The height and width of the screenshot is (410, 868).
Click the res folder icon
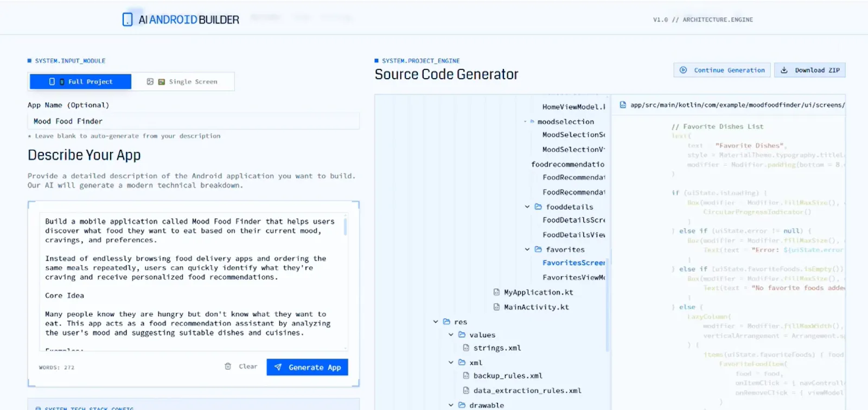coord(446,322)
